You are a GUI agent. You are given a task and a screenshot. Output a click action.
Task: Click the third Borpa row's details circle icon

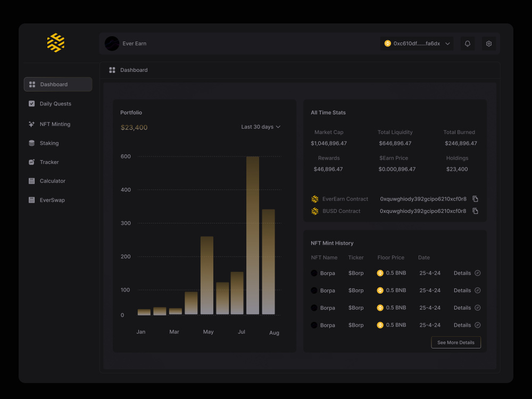coord(477,307)
